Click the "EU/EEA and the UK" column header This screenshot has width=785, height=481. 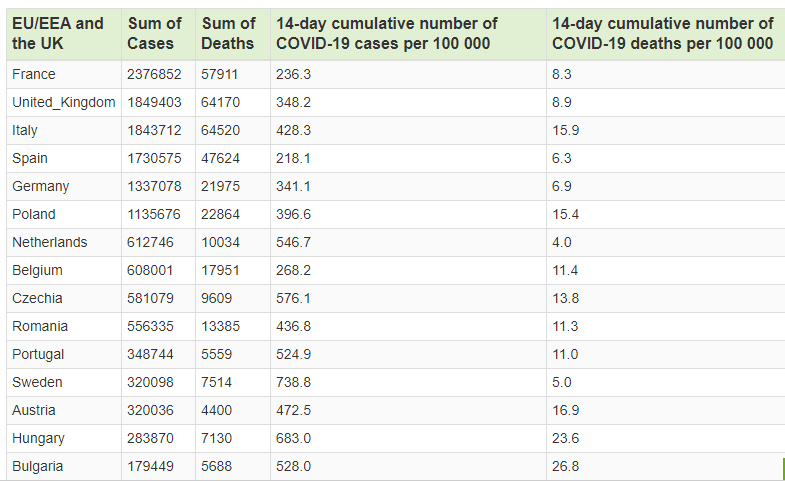click(58, 33)
